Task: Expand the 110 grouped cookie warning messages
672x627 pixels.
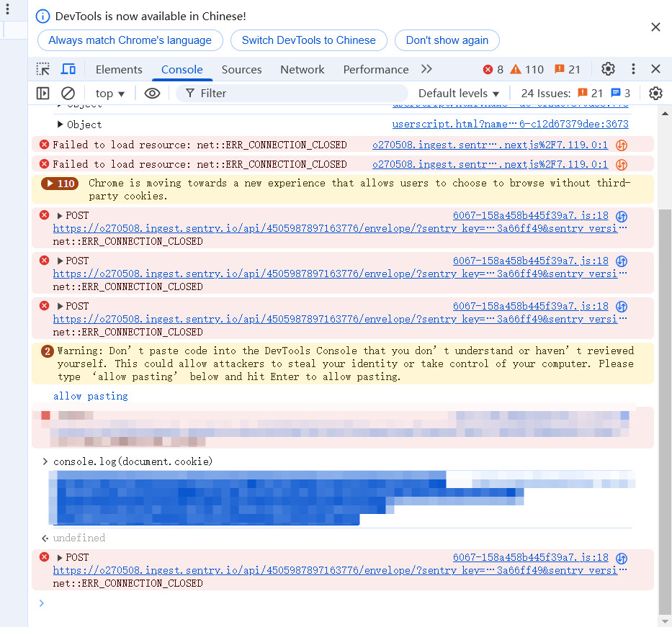Action: [60, 184]
